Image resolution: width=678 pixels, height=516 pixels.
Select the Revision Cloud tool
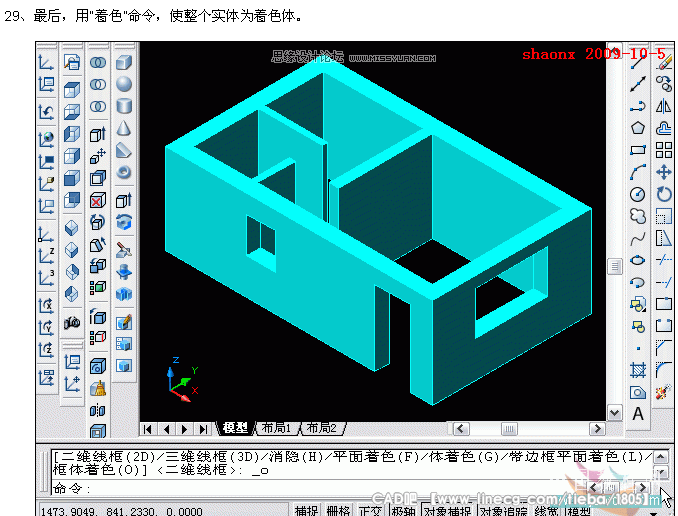[638, 216]
